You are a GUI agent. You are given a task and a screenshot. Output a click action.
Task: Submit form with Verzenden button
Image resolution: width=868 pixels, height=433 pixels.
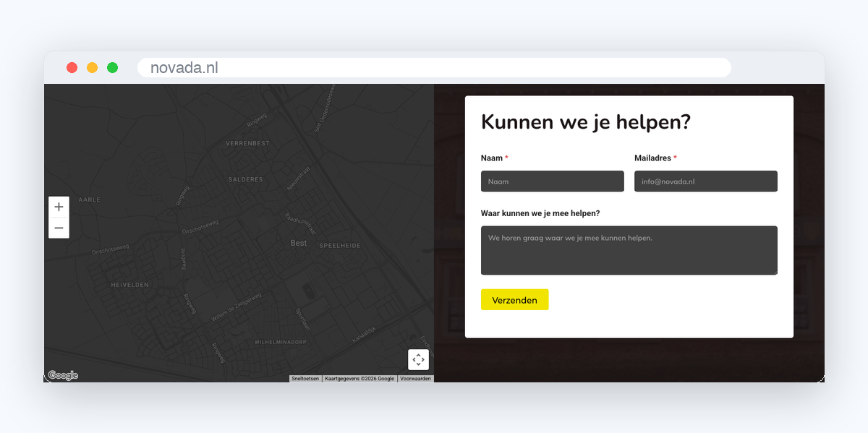coord(514,299)
